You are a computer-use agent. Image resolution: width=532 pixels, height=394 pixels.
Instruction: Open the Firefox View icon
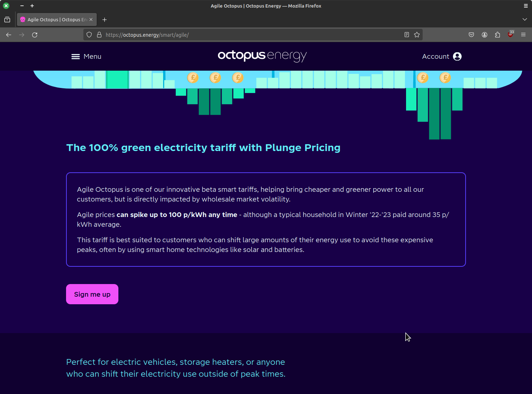(x=7, y=20)
